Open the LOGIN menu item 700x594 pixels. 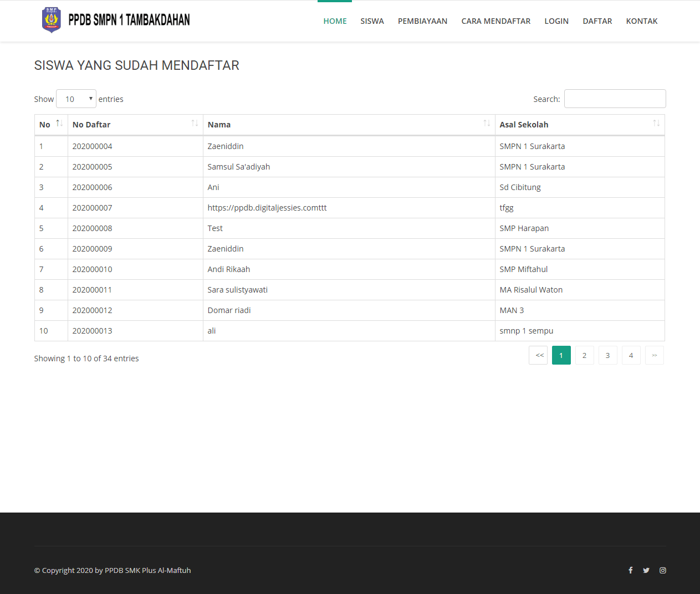click(x=556, y=21)
